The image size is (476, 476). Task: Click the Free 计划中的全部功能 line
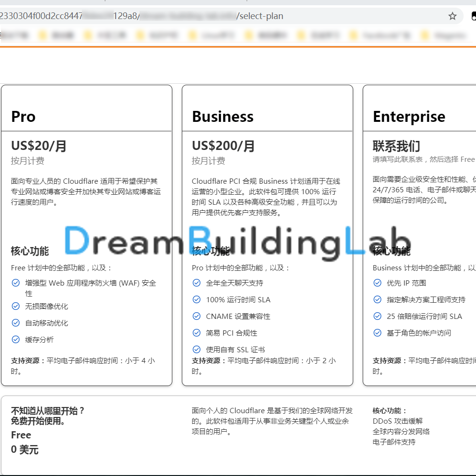tap(61, 268)
